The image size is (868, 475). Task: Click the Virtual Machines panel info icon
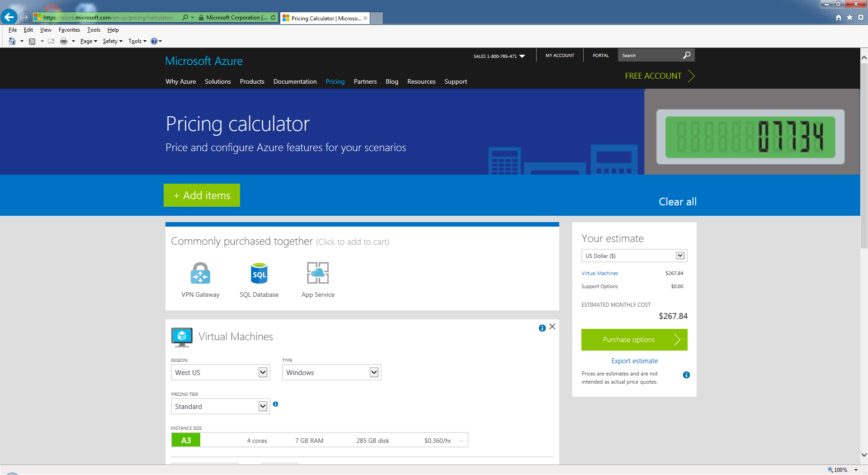(x=542, y=328)
